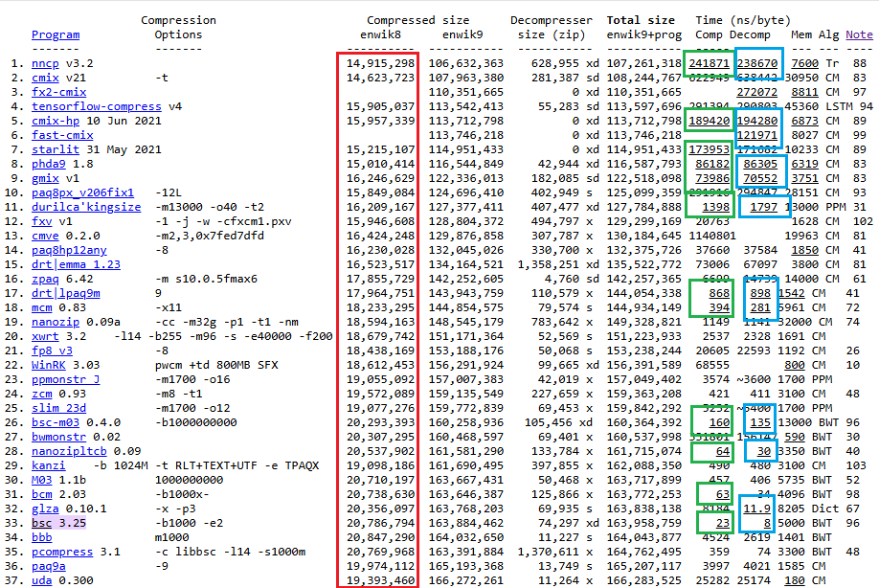This screenshot has height=588, width=879.
Task: Visit the tensorflow-compress link
Action: click(x=97, y=106)
